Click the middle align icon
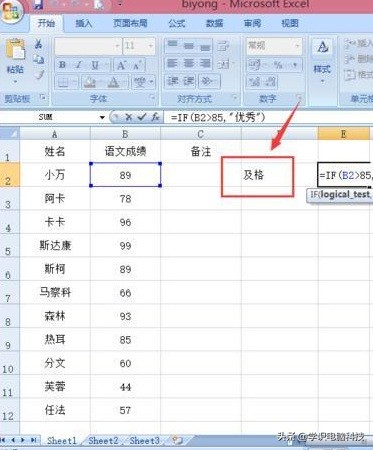373x450 pixels. point(189,46)
